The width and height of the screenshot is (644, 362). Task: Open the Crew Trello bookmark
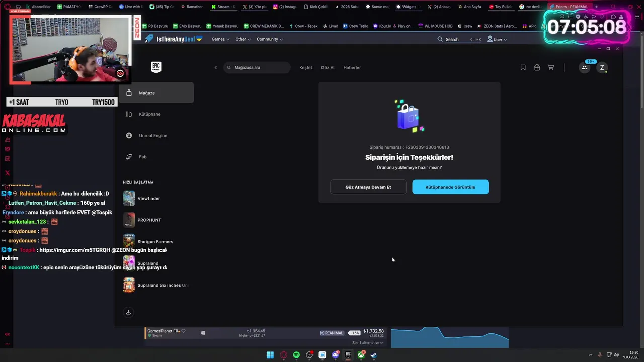coord(355,26)
